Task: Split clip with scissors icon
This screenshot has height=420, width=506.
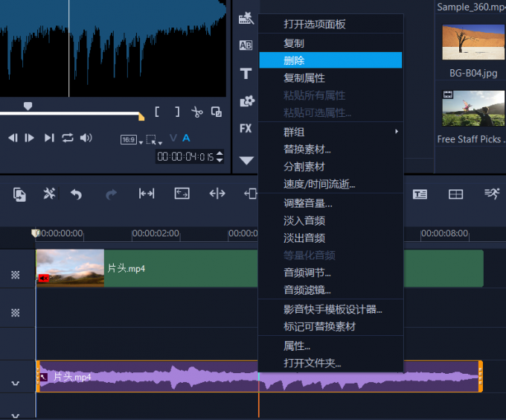Action: [197, 112]
